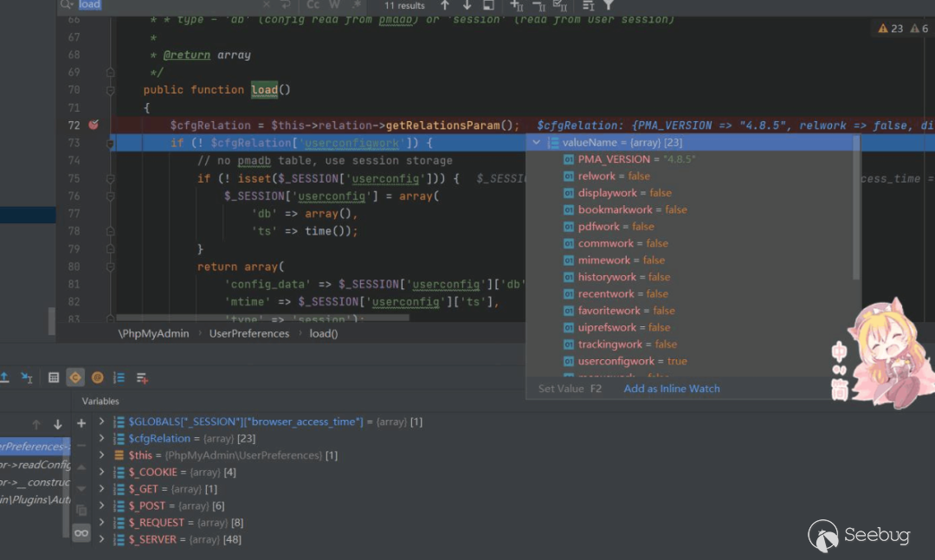Click the Run to Cursor icon
Viewport: 935px width, 560px height.
[27, 377]
